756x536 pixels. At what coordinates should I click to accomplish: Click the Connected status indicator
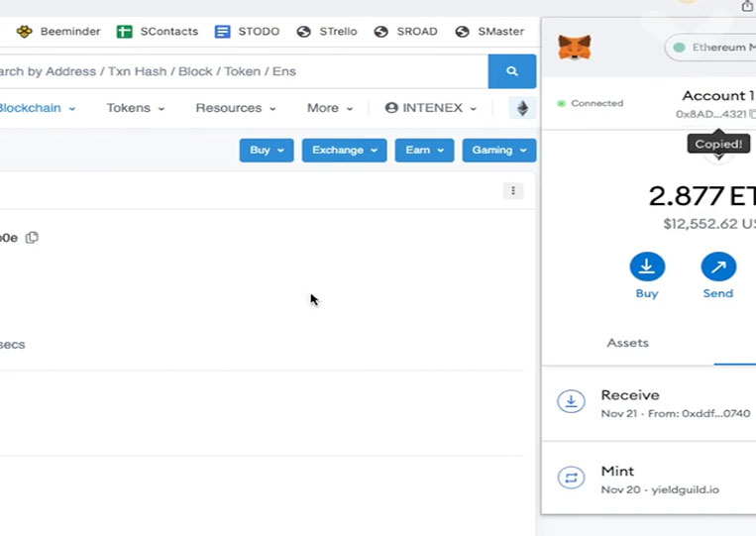tap(591, 103)
